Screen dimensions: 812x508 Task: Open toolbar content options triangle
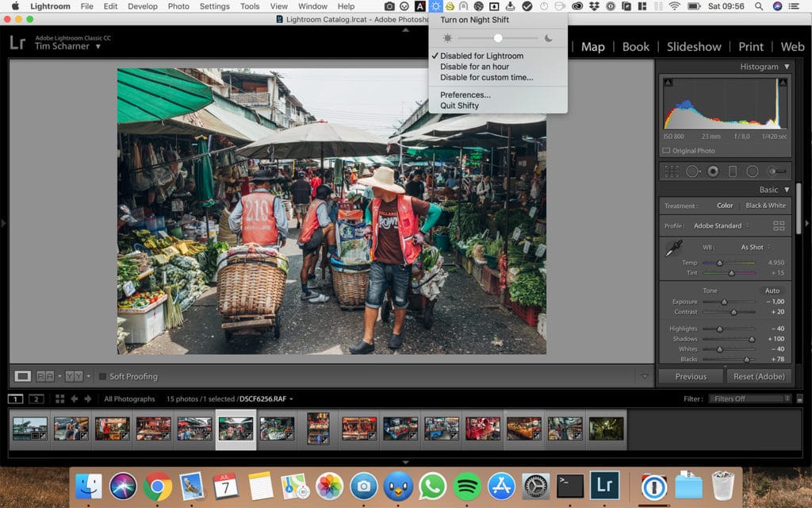(645, 376)
